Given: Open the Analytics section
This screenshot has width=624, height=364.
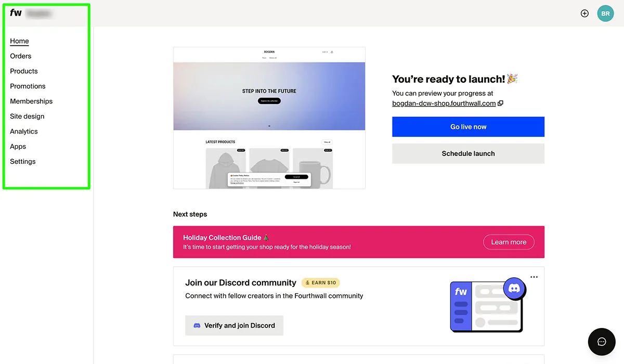Looking at the screenshot, I should 23,131.
